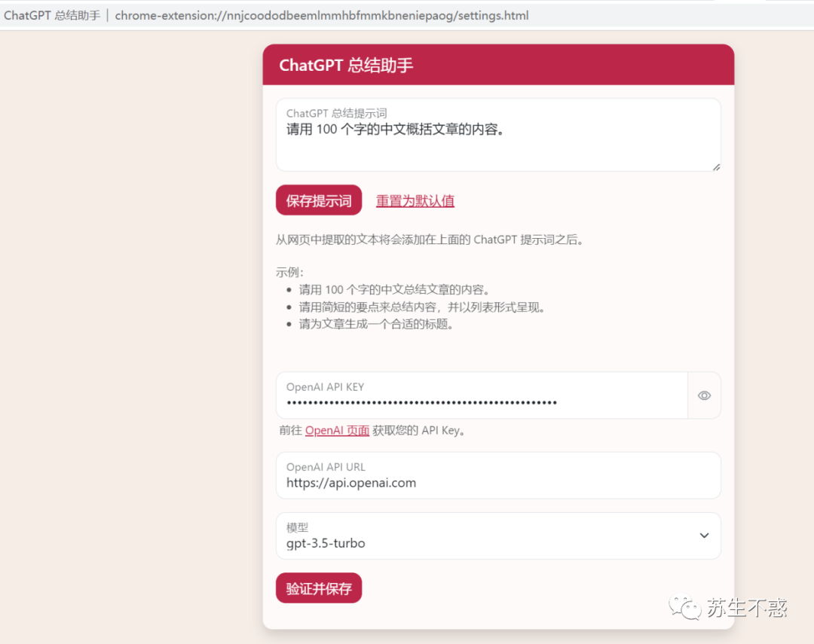Click the 保存提示词 button
Image resolution: width=814 pixels, height=644 pixels.
[x=319, y=200]
